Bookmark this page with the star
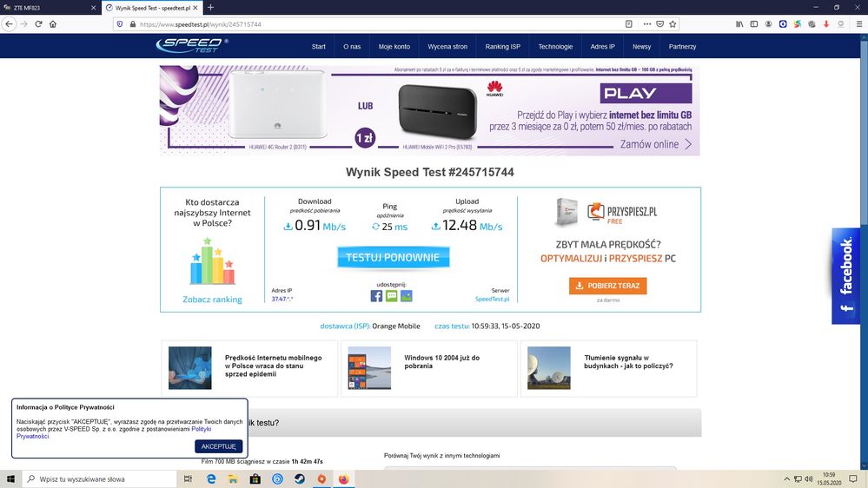Screen dimensions: 868x488 tap(673, 24)
